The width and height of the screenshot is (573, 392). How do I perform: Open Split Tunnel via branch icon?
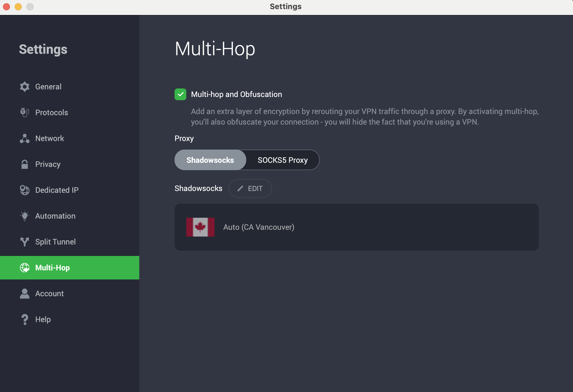tap(25, 242)
